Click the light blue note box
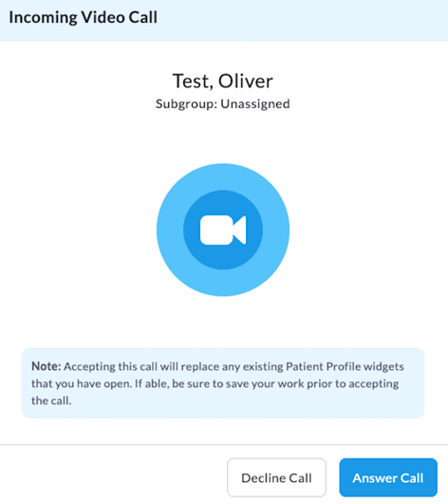 pos(223,383)
